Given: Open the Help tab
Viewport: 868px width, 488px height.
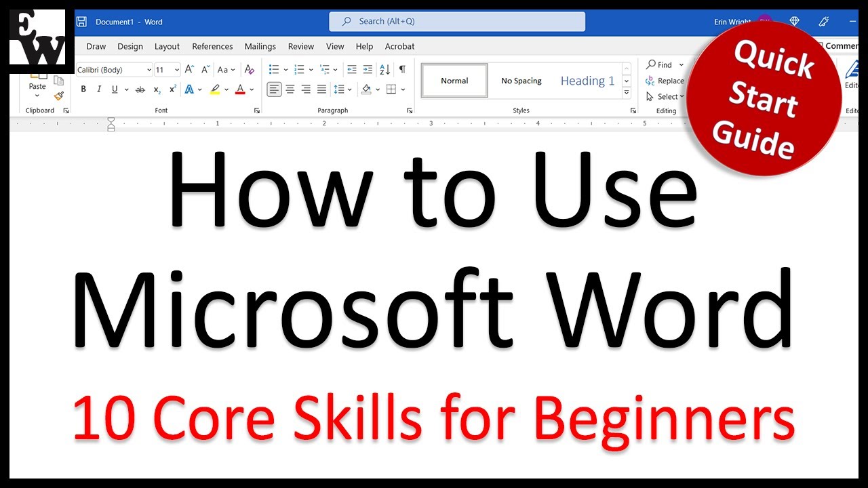Looking at the screenshot, I should 364,46.
